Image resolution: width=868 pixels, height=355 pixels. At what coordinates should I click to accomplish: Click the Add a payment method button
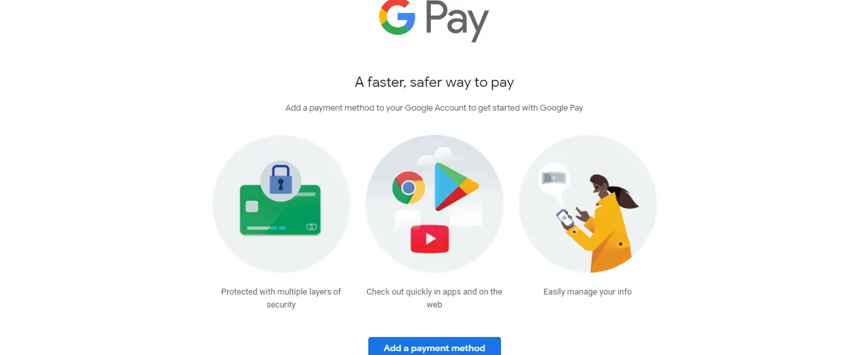tap(435, 347)
